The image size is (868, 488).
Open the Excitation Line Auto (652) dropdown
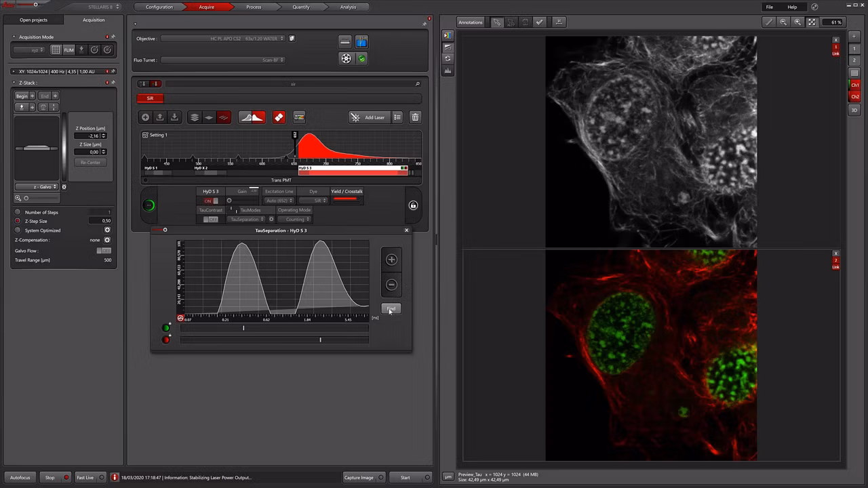279,201
